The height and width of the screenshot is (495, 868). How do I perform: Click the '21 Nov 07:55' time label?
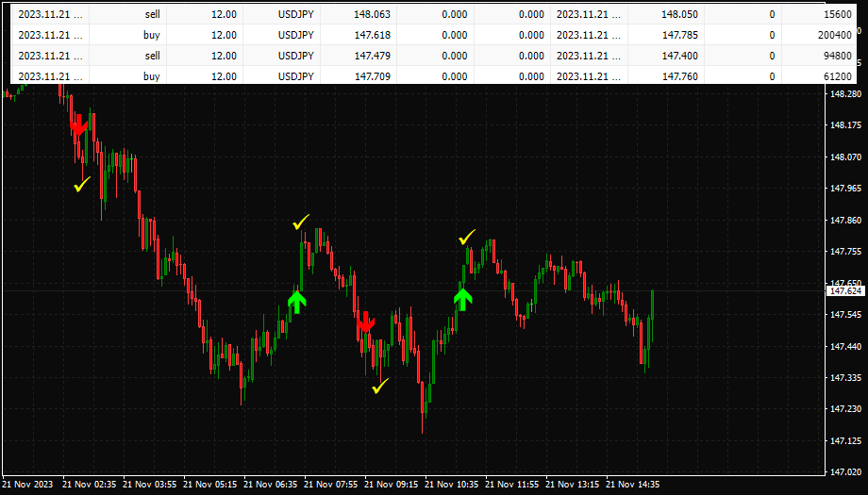(330, 485)
